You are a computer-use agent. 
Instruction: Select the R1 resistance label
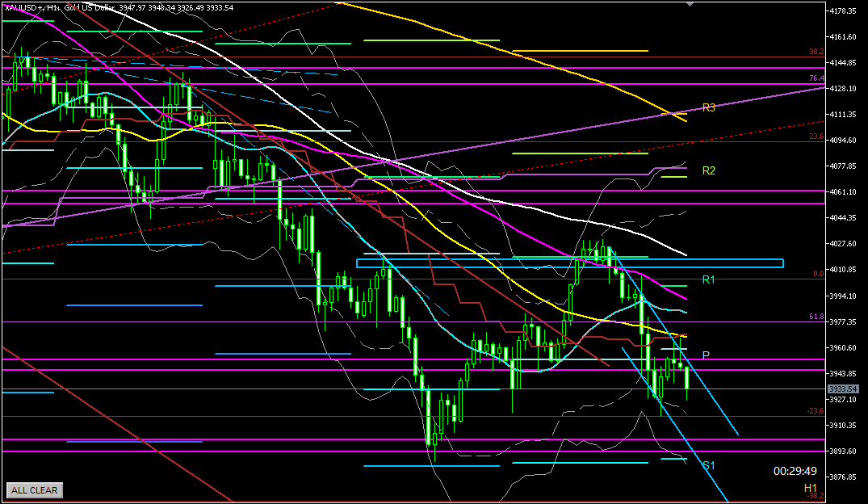tap(709, 279)
